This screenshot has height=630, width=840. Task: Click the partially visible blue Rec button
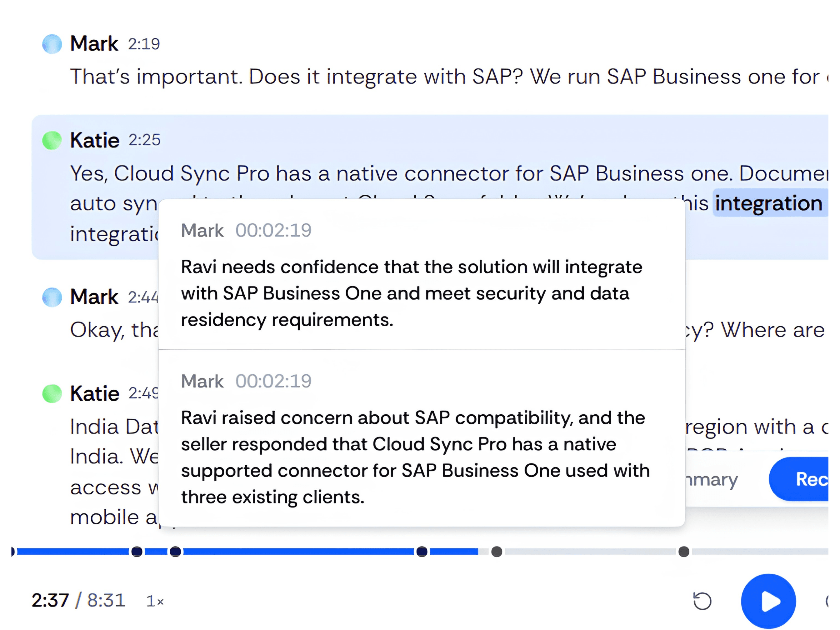(799, 479)
